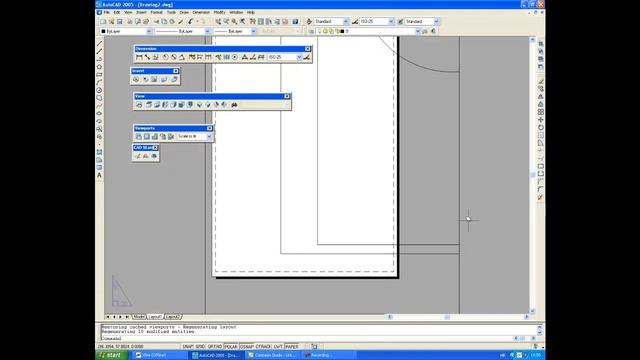Click the Angular Dimension icon
This screenshot has width=640, height=360.
click(x=182, y=58)
